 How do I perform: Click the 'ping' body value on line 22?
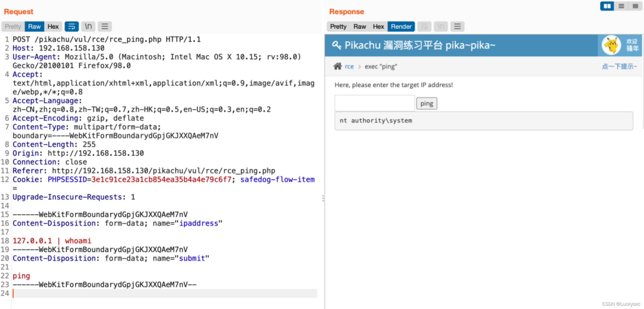pyautogui.click(x=21, y=276)
